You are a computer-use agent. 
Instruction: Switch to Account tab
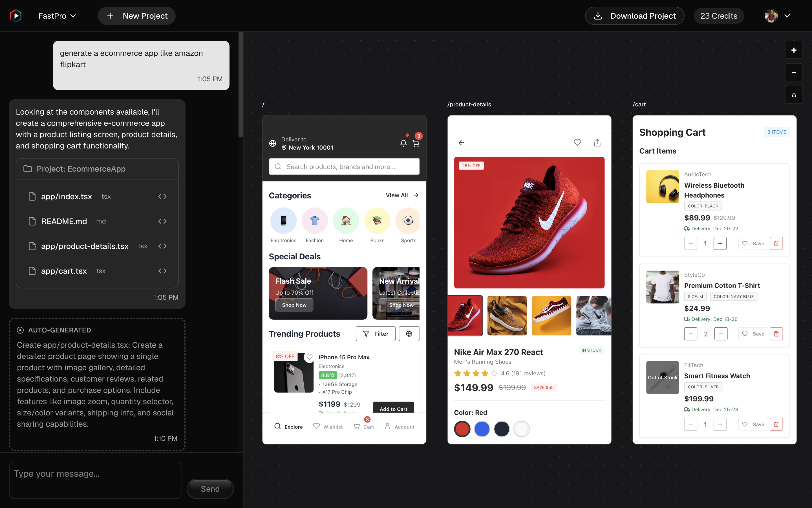click(x=399, y=427)
